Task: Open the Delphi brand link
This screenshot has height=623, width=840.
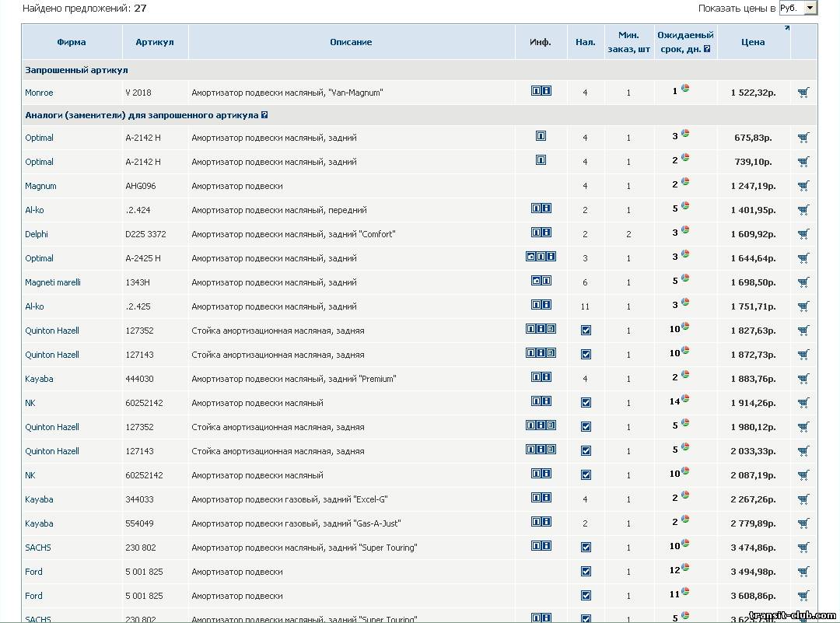Action: tap(37, 234)
